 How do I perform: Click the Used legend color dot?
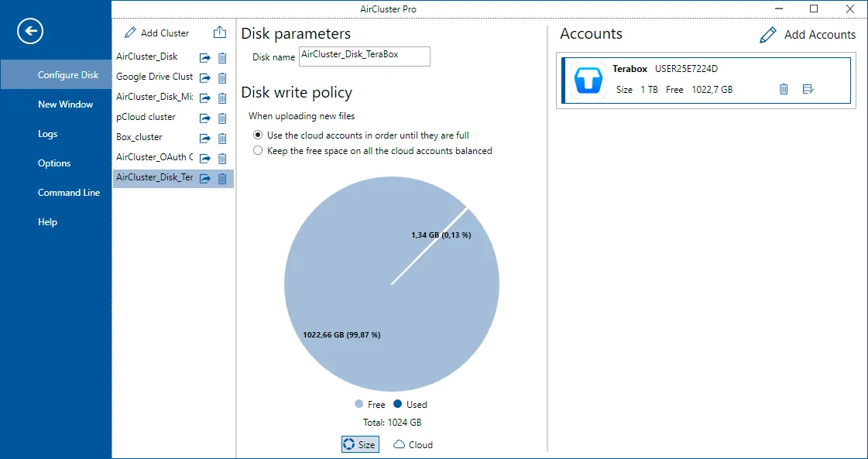coord(397,403)
